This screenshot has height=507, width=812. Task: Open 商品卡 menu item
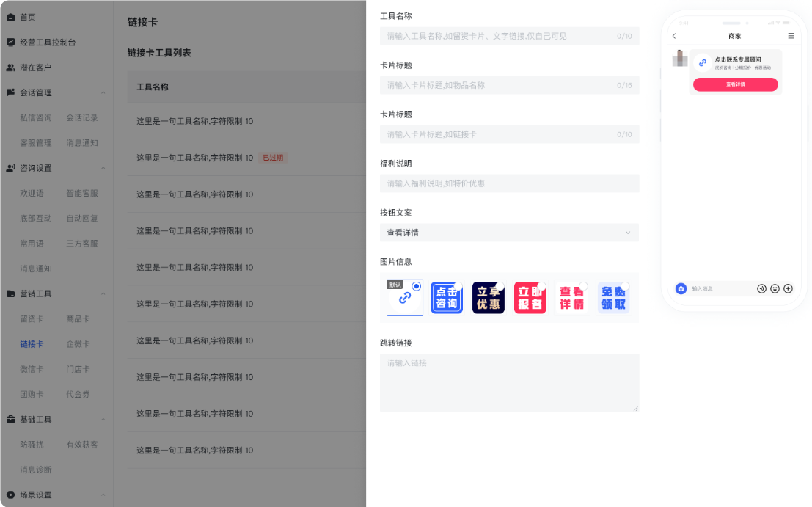click(78, 319)
